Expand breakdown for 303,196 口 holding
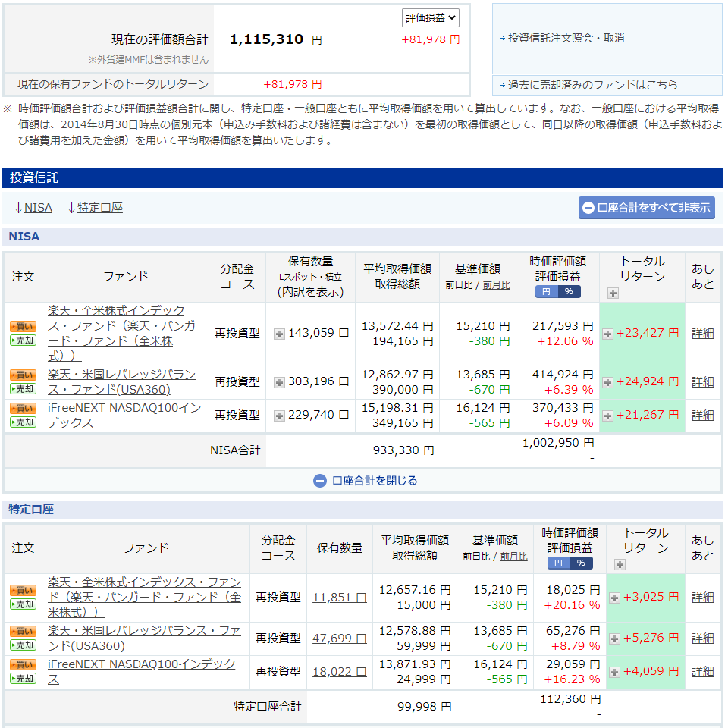The width and height of the screenshot is (728, 728). [279, 382]
